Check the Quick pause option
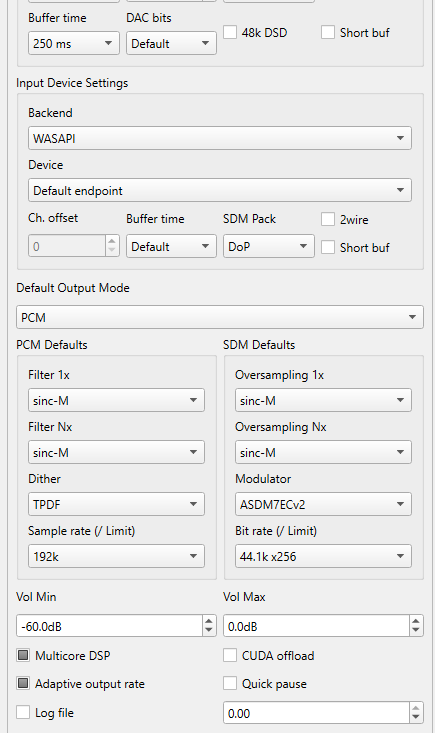Viewport: 435px width, 733px height. pos(230,683)
